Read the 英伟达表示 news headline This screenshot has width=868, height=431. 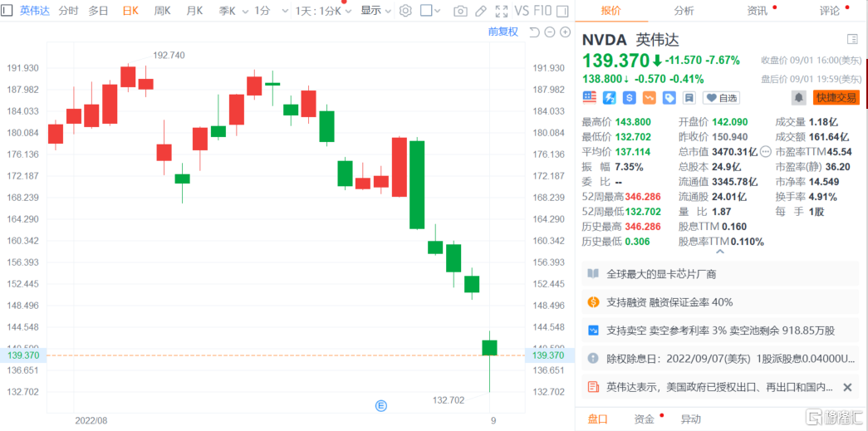point(719,387)
